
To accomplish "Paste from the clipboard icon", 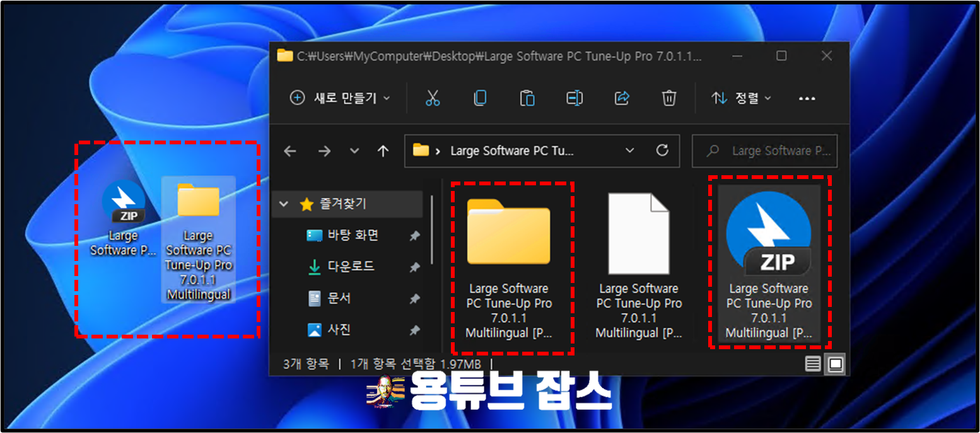I will pos(527,98).
